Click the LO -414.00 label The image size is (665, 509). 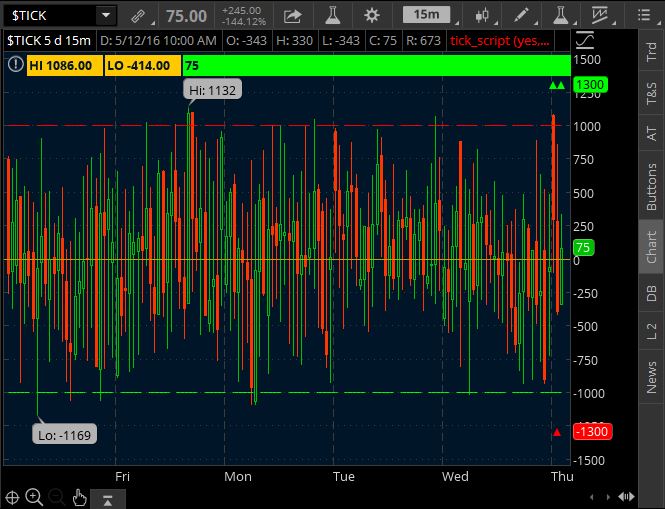pyautogui.click(x=142, y=66)
